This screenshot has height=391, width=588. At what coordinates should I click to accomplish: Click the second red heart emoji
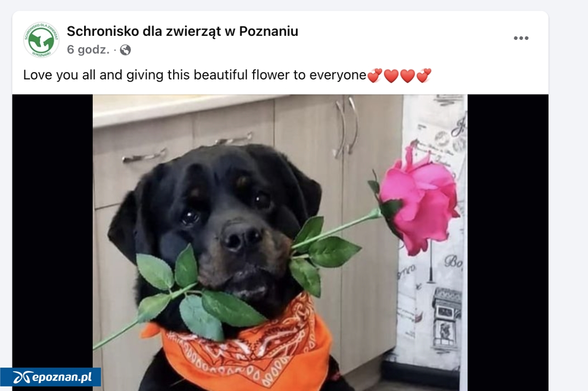click(407, 75)
